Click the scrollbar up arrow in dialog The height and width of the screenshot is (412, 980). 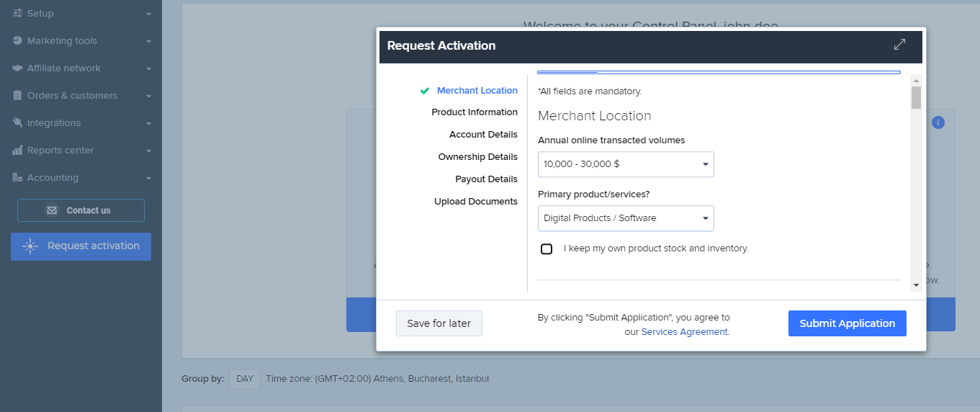coord(916,79)
